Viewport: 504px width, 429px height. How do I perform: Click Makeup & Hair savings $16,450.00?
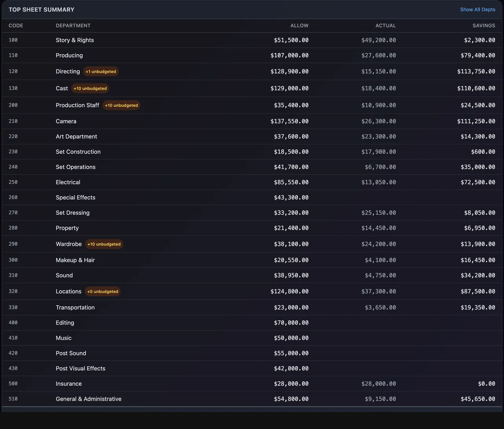(x=478, y=260)
